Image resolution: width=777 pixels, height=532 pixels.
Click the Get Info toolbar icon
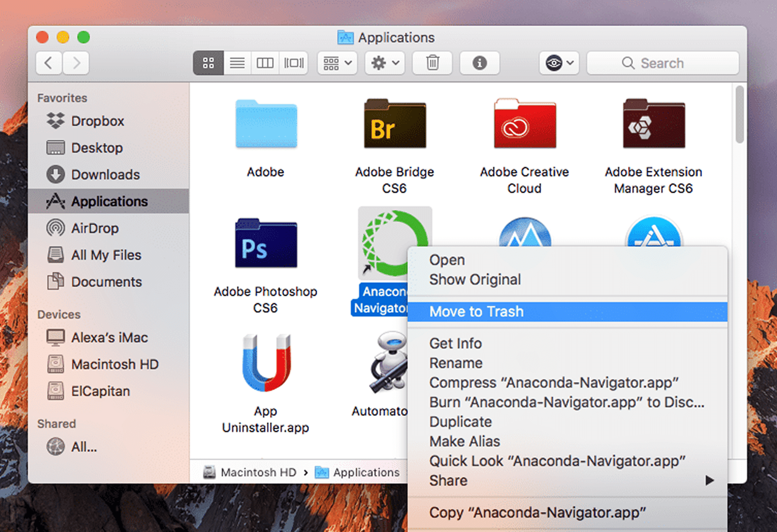(x=479, y=63)
